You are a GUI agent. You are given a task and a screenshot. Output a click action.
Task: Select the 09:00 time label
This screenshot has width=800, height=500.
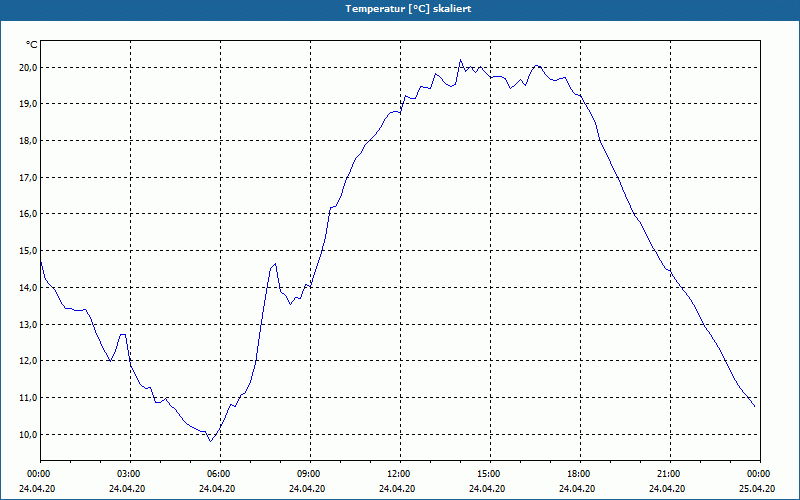[x=310, y=474]
